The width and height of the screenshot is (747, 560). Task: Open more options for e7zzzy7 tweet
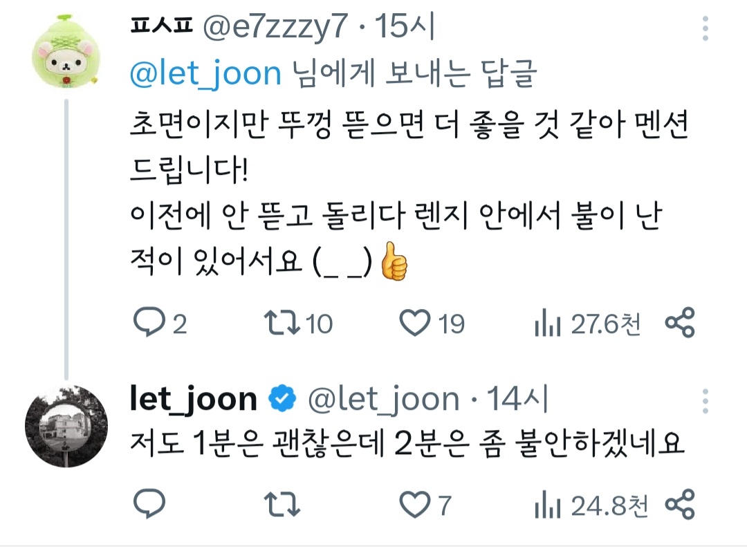(x=705, y=28)
